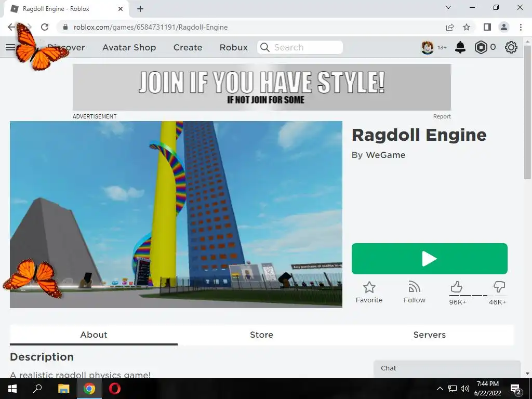Give the game a thumbs up
Image resolution: width=532 pixels, height=399 pixels.
coord(456,287)
